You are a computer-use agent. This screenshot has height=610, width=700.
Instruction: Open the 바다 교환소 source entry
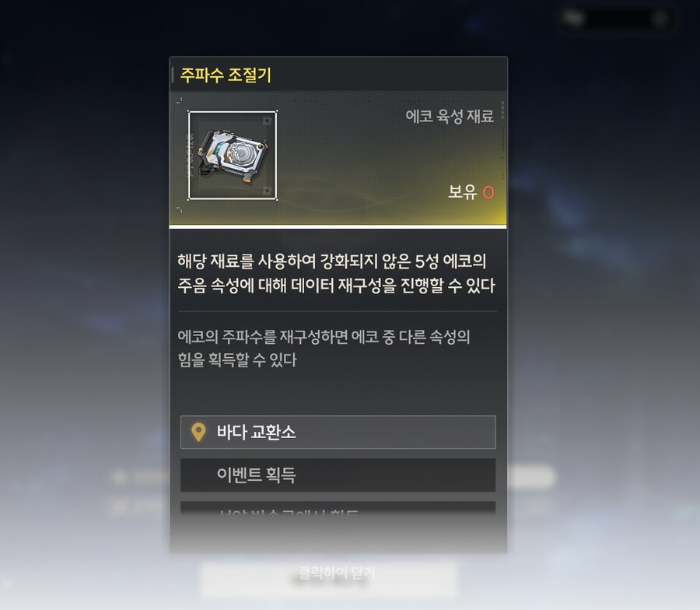point(338,433)
